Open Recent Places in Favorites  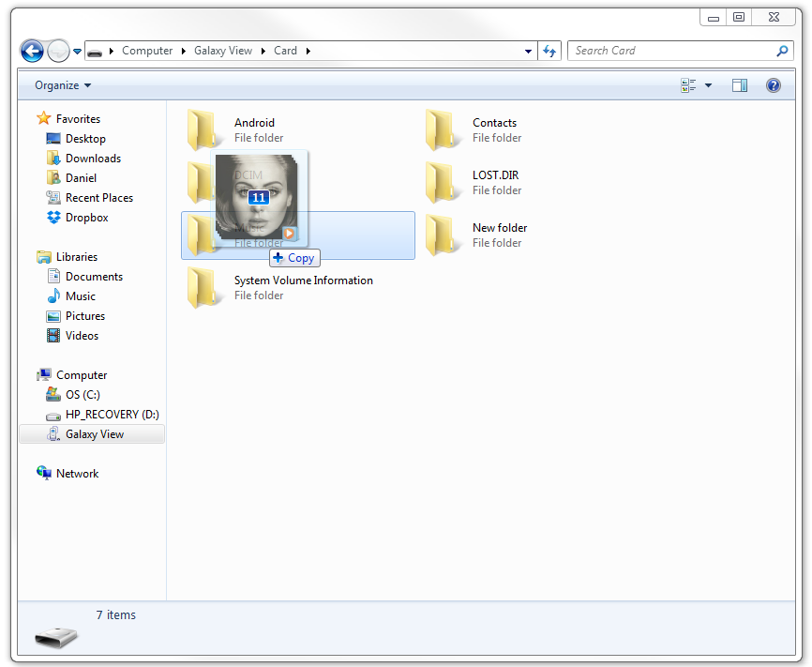click(99, 198)
